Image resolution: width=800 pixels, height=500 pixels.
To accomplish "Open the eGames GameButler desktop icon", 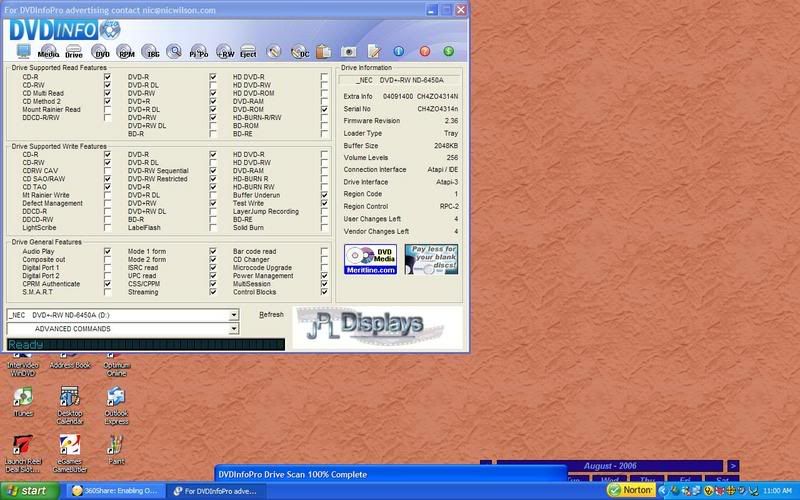I will (70, 454).
